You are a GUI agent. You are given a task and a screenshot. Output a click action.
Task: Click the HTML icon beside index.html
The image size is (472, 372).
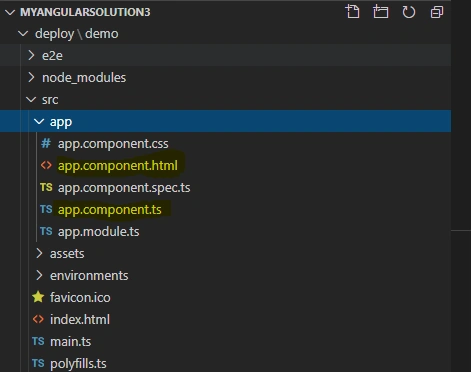(x=38, y=319)
